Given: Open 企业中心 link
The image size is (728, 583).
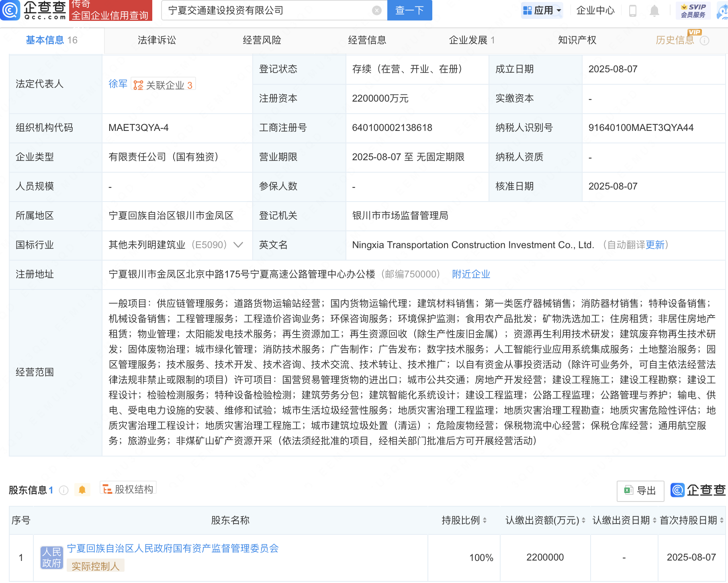Looking at the screenshot, I should coord(595,10).
